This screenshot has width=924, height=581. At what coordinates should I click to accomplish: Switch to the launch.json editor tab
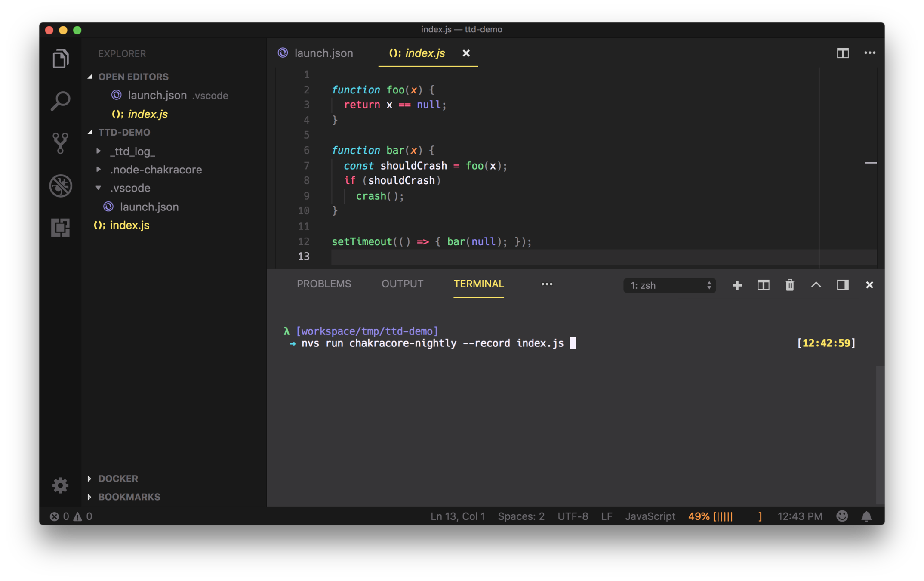[x=323, y=53]
